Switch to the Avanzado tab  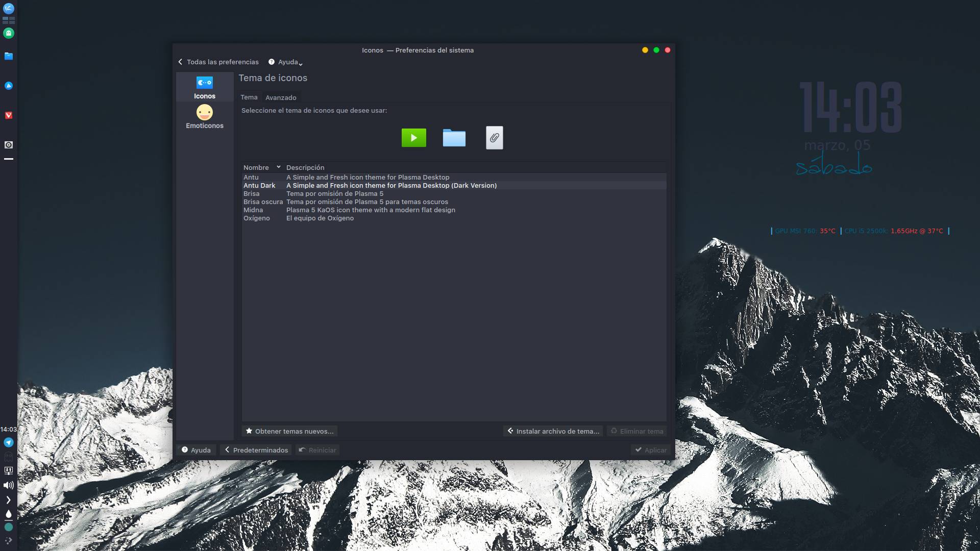point(281,97)
